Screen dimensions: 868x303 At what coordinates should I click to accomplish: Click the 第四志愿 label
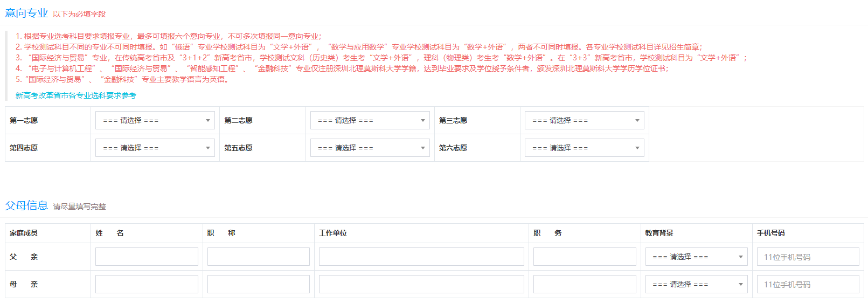(24, 148)
